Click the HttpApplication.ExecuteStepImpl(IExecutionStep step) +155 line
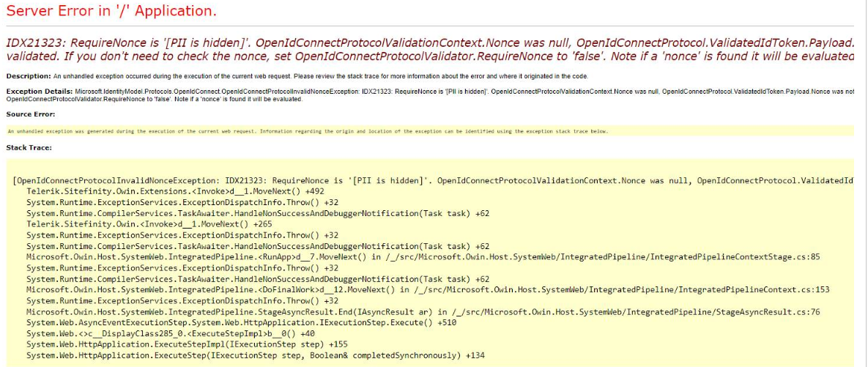The height and width of the screenshot is (367, 868). tap(187, 344)
